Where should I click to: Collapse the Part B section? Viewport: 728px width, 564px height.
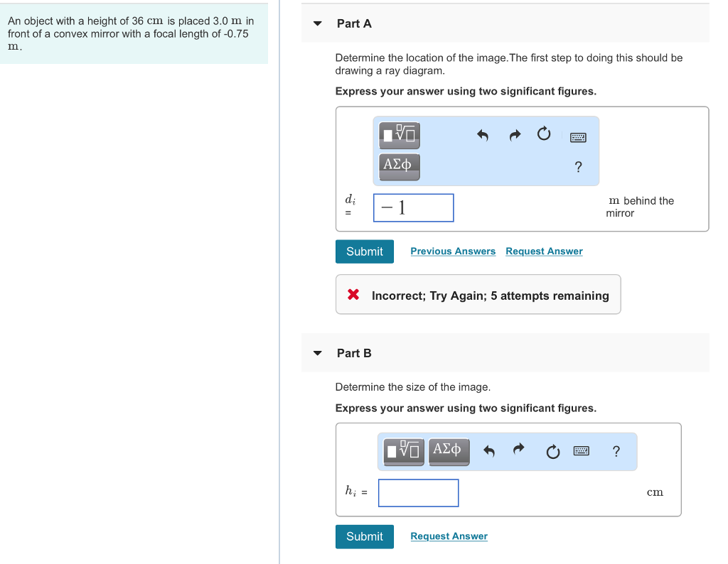click(x=318, y=353)
